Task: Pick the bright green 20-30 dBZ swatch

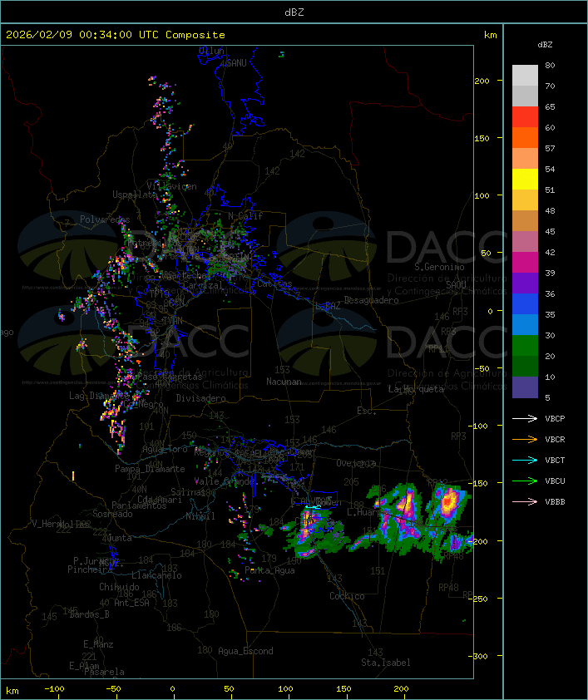Action: [525, 346]
